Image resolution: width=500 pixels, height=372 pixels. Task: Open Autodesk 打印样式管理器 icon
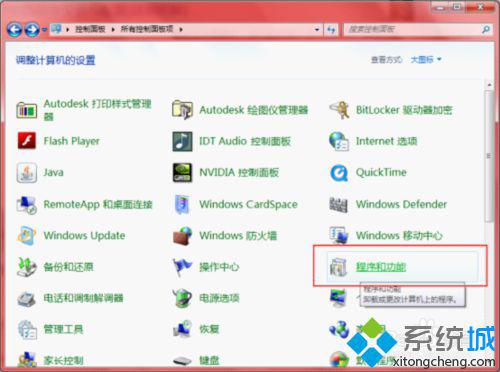pos(27,110)
